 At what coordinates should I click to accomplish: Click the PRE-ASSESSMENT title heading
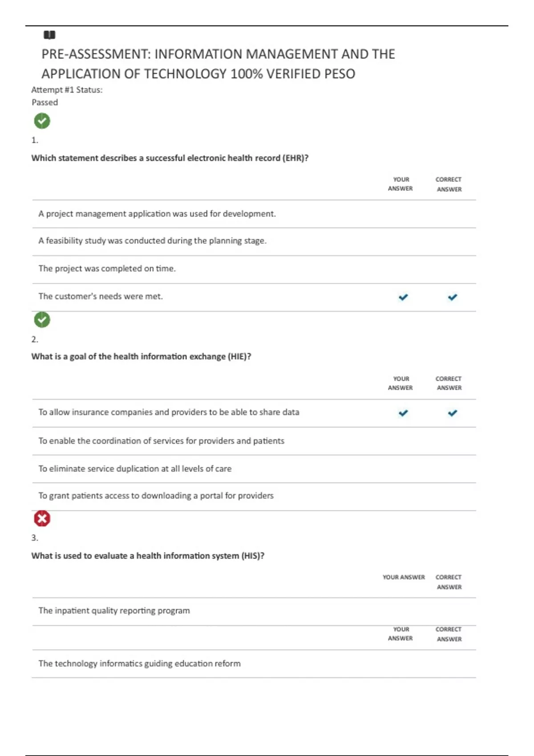pos(218,64)
